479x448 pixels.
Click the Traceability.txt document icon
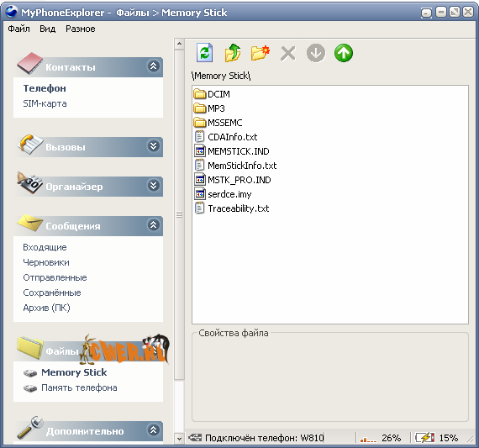tap(199, 208)
